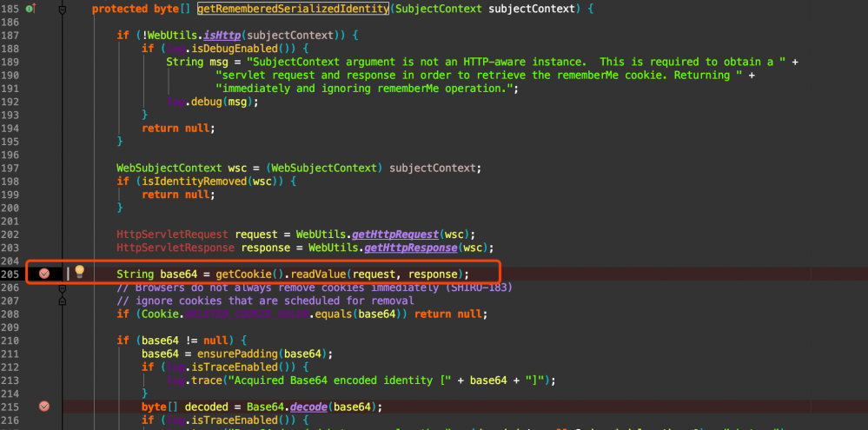Click the SubjectContext parameter type on line 185

coord(438,9)
